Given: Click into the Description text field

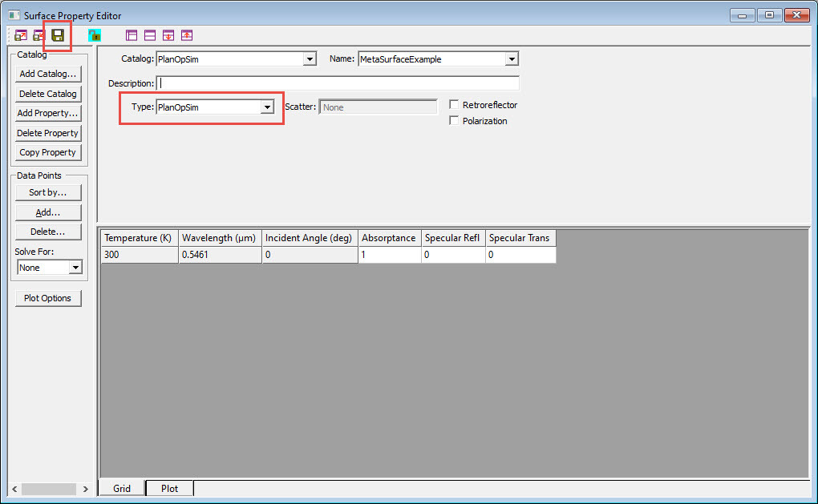Looking at the screenshot, I should pos(338,83).
